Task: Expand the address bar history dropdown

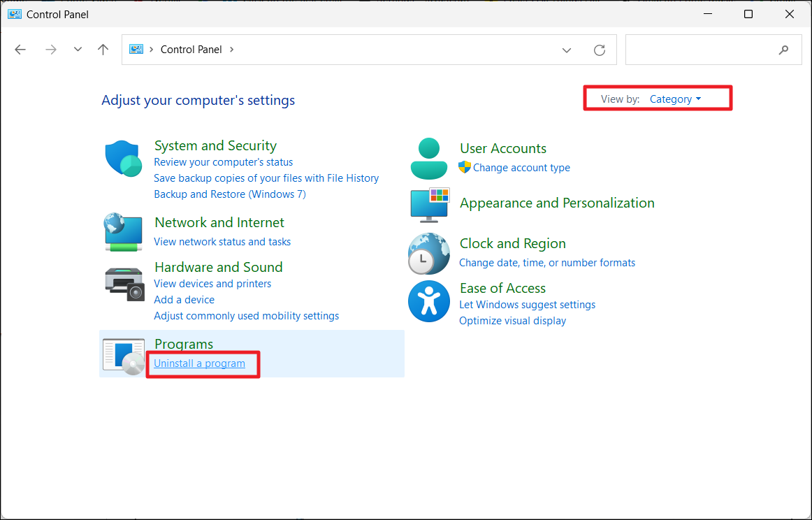Action: 567,50
